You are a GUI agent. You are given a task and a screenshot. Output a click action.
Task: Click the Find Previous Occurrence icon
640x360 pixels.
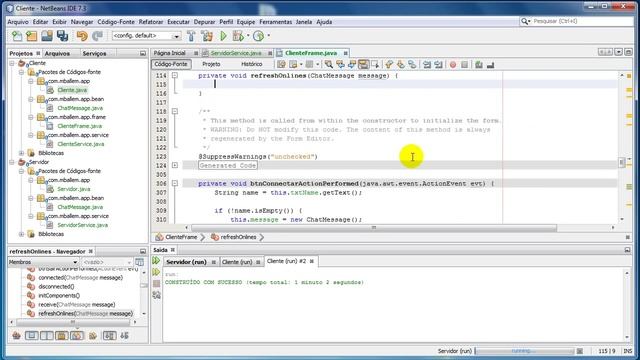(340, 64)
